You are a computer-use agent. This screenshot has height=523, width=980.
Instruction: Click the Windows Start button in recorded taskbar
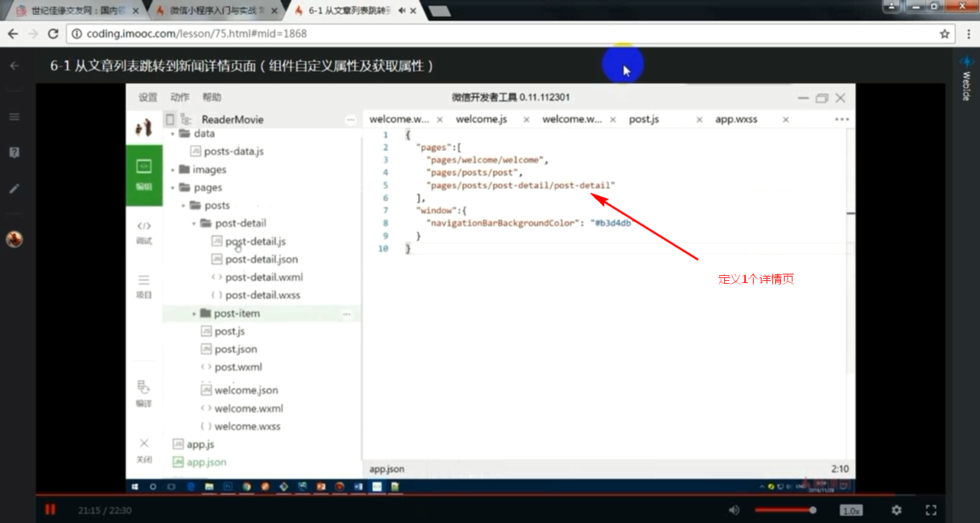[134, 486]
